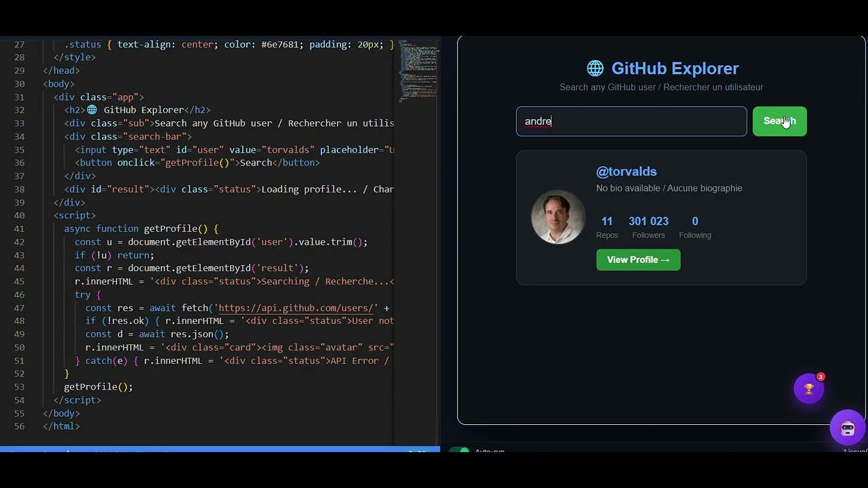The width and height of the screenshot is (868, 488).
Task: Click the '<div class="search-bar">' code line
Action: point(128,136)
